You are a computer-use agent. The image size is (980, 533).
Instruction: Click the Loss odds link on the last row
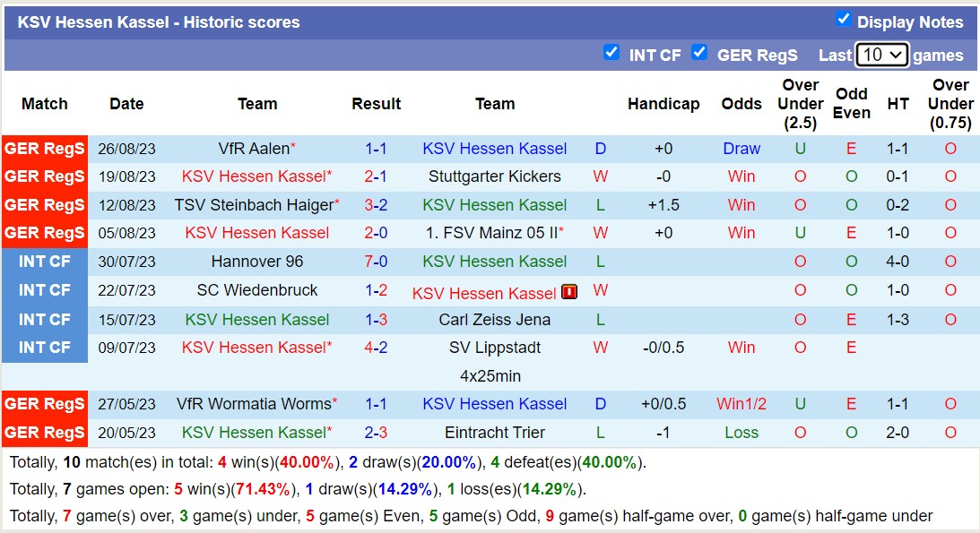[742, 433]
